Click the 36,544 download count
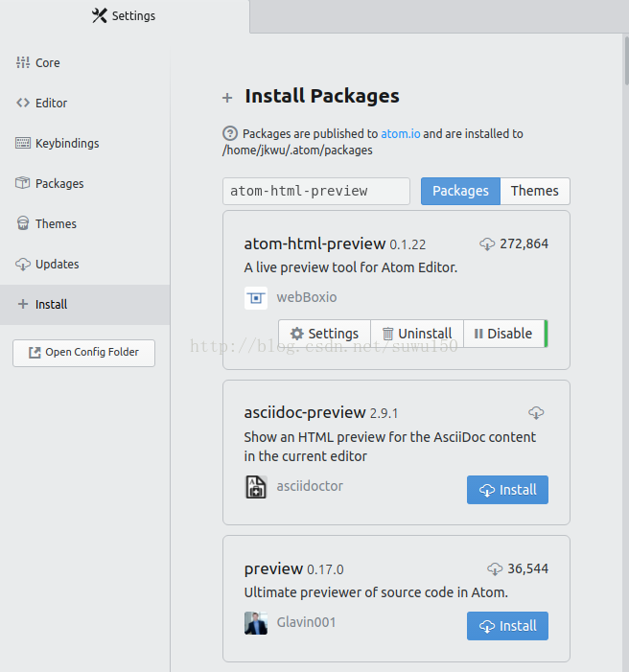The height and width of the screenshot is (672, 629). pos(527,568)
